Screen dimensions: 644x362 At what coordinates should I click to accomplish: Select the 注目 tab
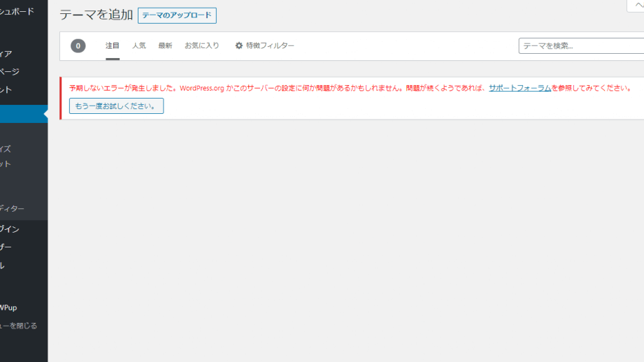coord(112,45)
